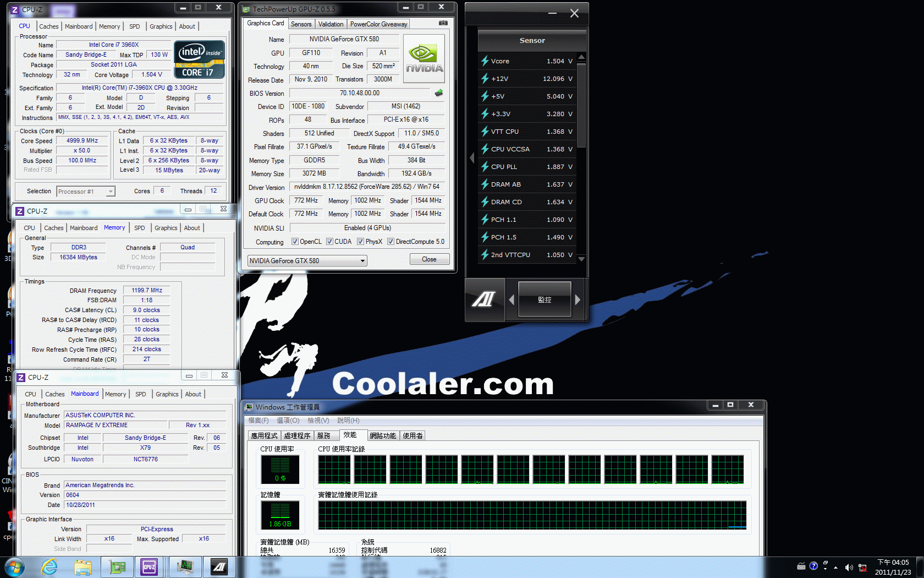Viewport: 924px width, 578px height.
Task: Click the help question mark tray icon
Action: pos(813,566)
